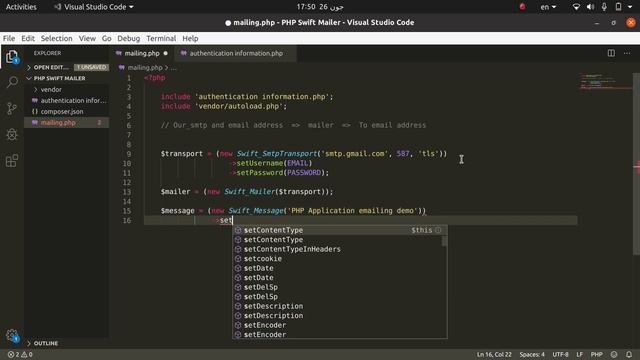The width and height of the screenshot is (640, 360).
Task: Open the Edit menu
Action: (x=28, y=38)
